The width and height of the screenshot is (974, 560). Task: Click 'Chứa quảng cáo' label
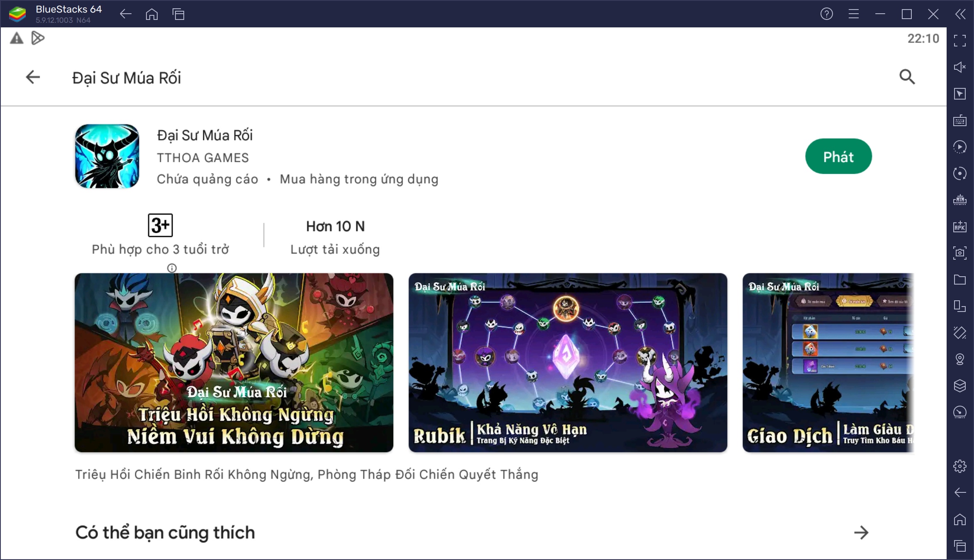click(x=207, y=179)
